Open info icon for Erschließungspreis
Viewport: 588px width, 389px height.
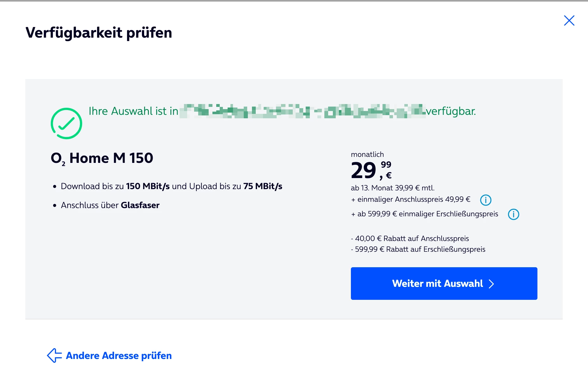pos(513,214)
